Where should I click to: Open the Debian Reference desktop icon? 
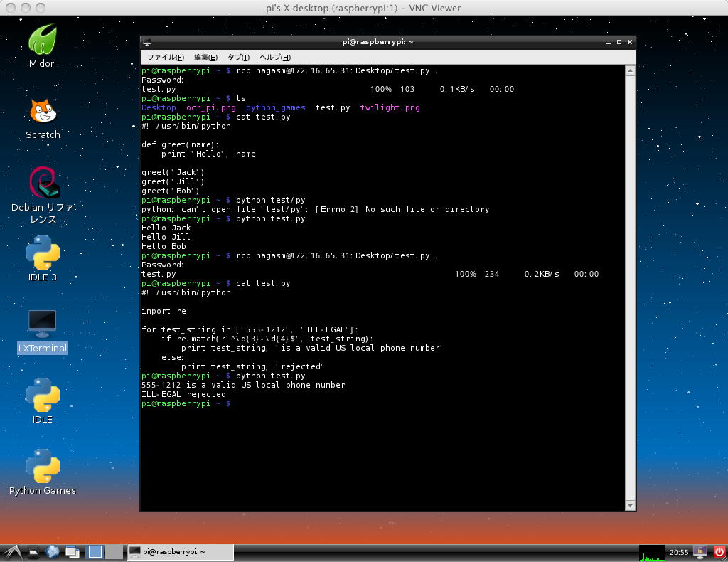42,196
